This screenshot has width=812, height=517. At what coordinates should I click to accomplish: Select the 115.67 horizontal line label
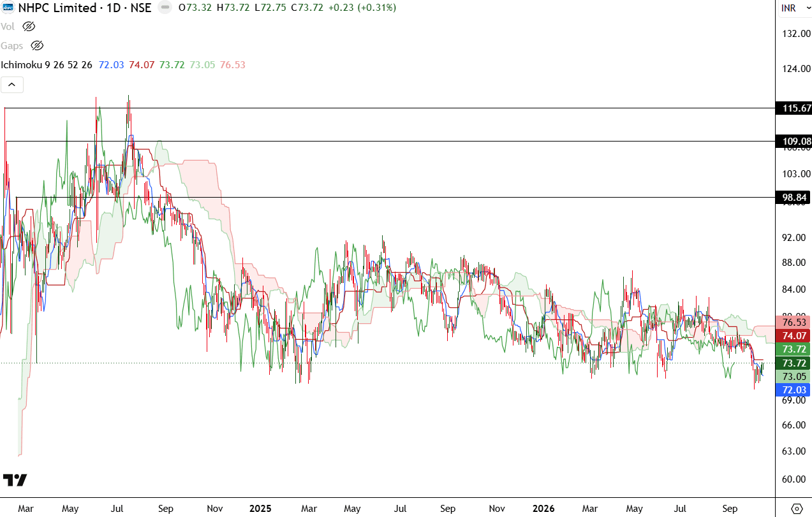pos(793,108)
